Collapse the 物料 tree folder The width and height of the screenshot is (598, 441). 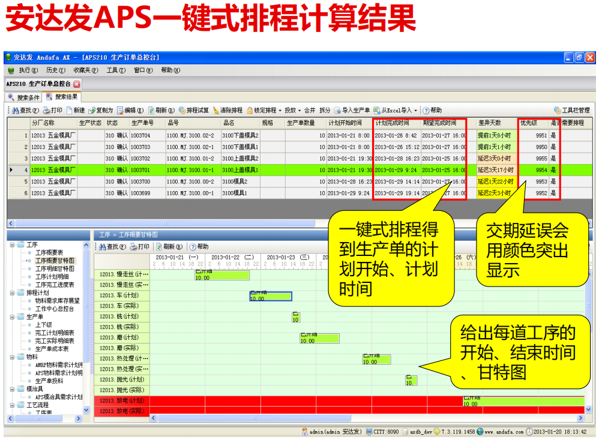12,357
